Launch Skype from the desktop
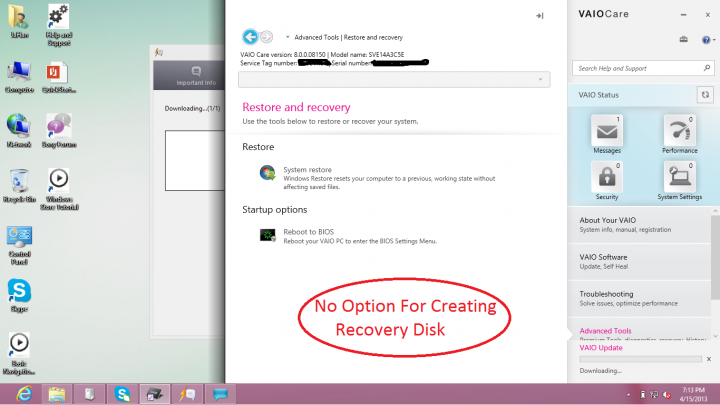Image resolution: width=720 pixels, height=405 pixels. [19, 295]
